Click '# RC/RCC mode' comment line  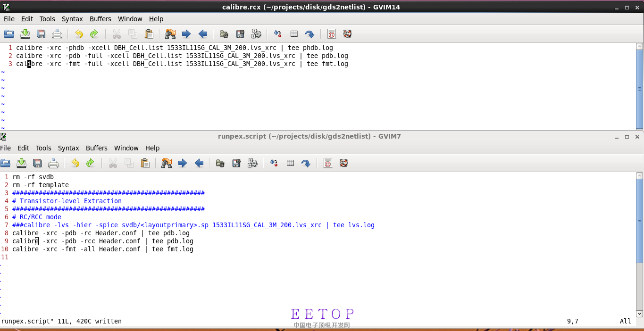(37, 217)
